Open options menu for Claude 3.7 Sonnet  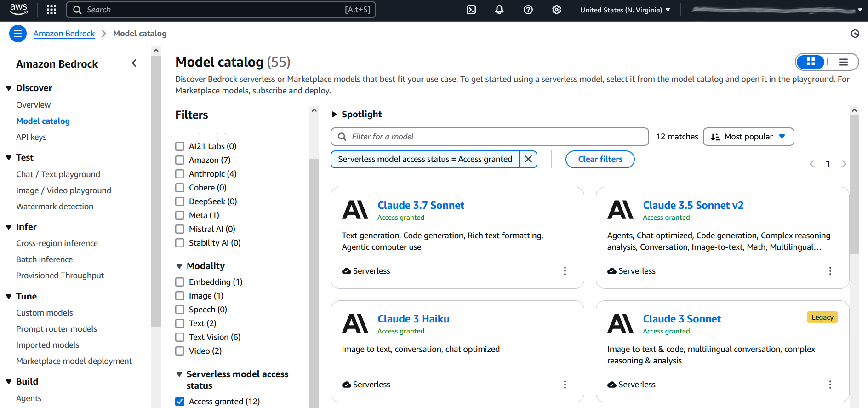click(565, 271)
